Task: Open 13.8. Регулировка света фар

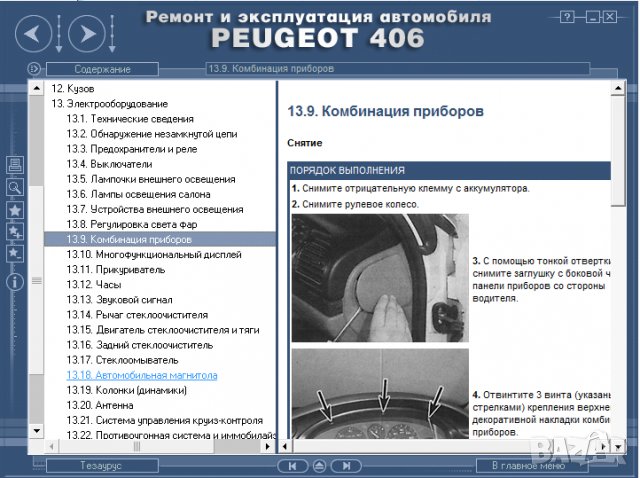Action: [x=132, y=225]
